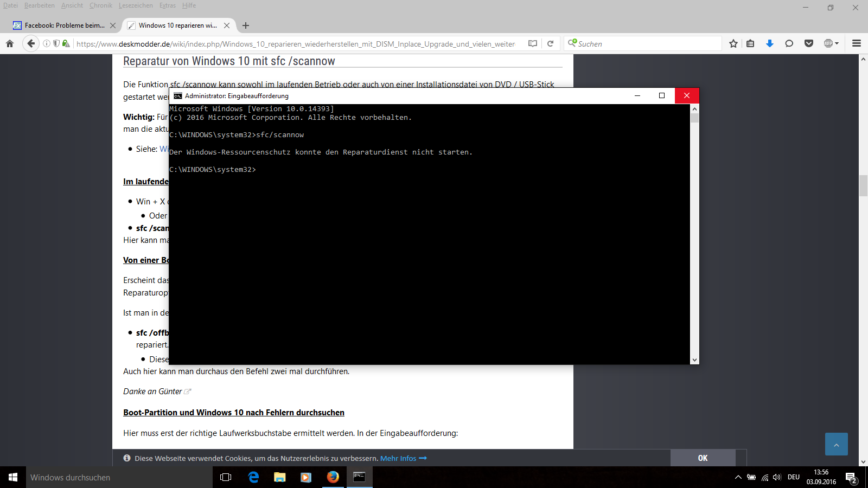Show bookmarks list menu button
This screenshot has height=488, width=868.
tap(750, 44)
